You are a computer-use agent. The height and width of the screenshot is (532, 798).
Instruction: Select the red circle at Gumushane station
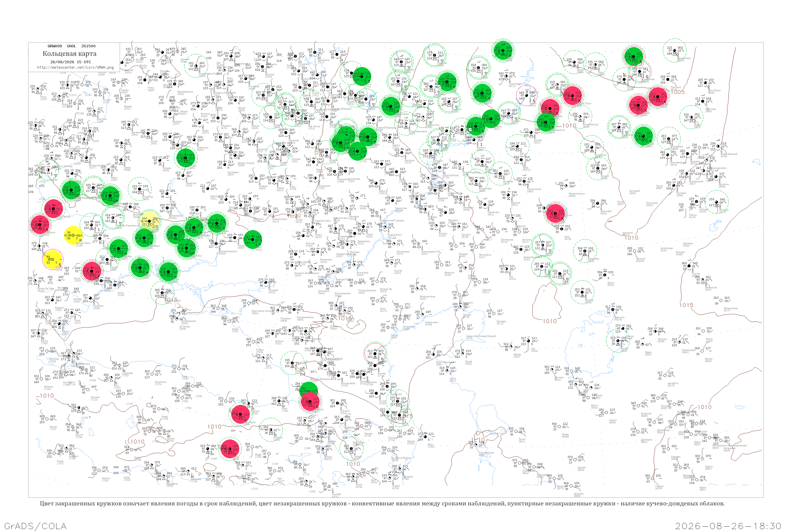pyautogui.click(x=240, y=414)
